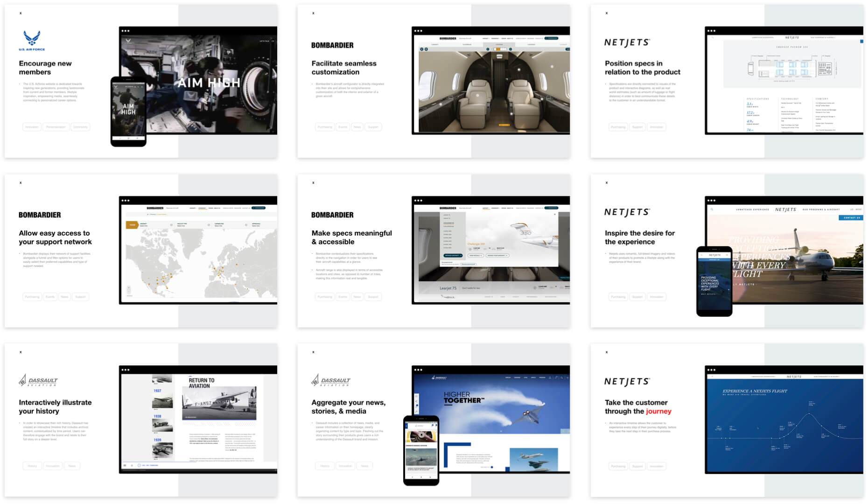This screenshot has height=504, width=868.
Task: Click 'Aggregate your news, stories, & media' heading
Action: pyautogui.click(x=349, y=407)
